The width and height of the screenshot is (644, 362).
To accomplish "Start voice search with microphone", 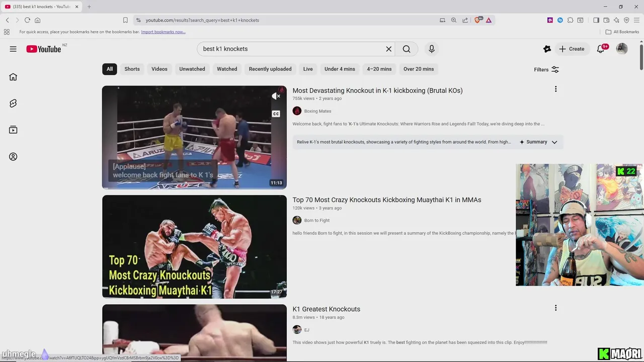I will click(x=431, y=49).
